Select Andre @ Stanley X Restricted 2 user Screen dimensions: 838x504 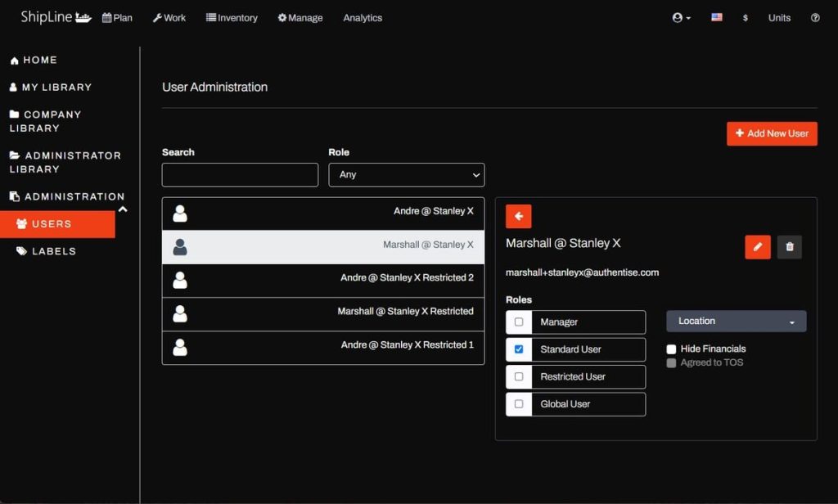323,278
